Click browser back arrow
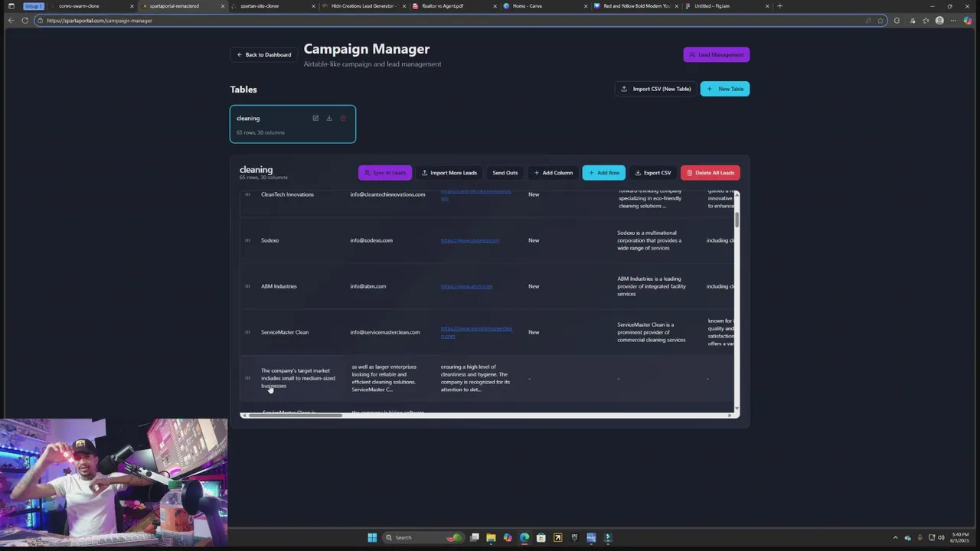 [x=11, y=21]
